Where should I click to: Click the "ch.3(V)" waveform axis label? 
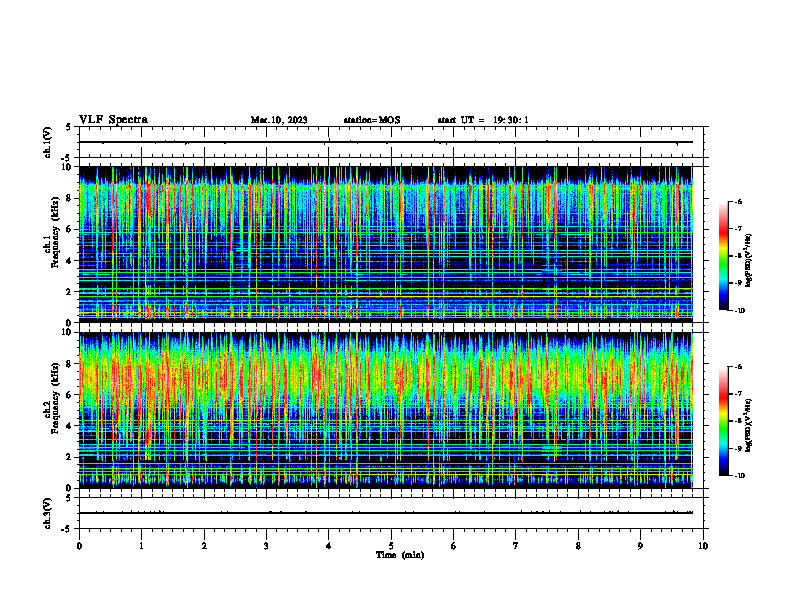[47, 513]
